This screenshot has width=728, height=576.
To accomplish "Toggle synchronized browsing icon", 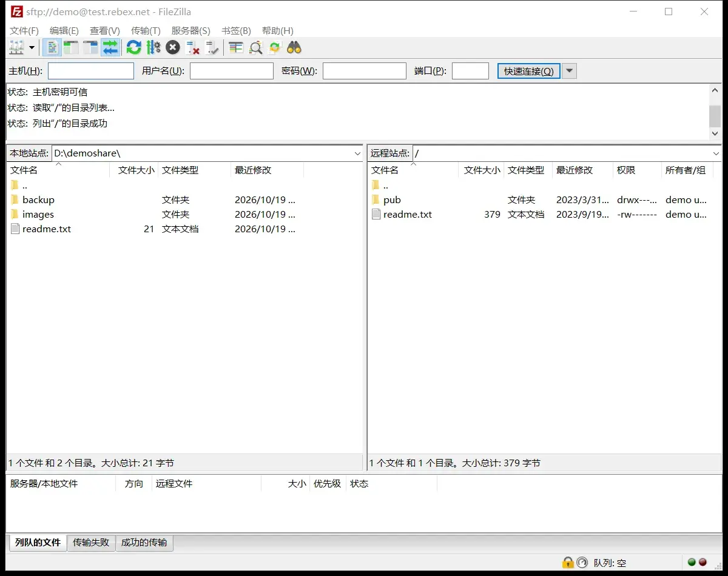I will 275,47.
